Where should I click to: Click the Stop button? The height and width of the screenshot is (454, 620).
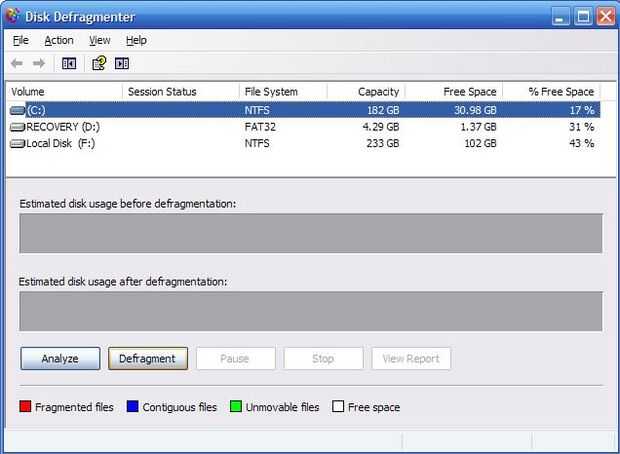click(323, 359)
